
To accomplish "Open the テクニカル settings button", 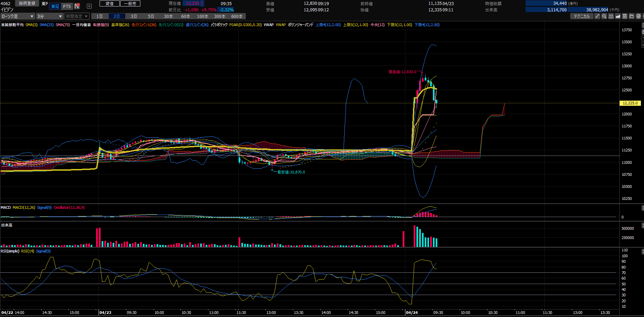I will 582,16.
